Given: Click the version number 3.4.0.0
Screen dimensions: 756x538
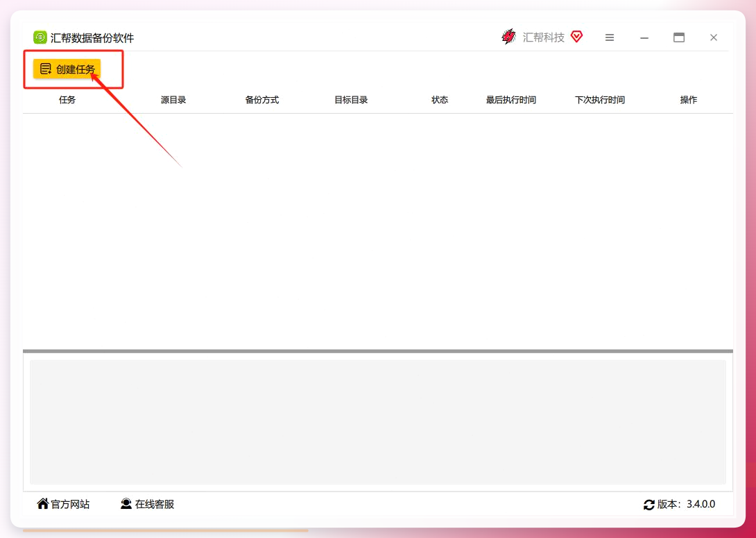Looking at the screenshot, I should 701,504.
